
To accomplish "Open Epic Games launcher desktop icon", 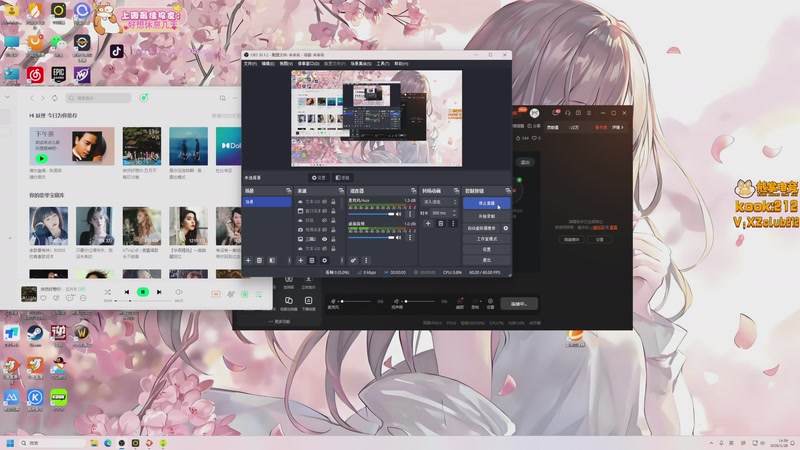I will point(58,74).
